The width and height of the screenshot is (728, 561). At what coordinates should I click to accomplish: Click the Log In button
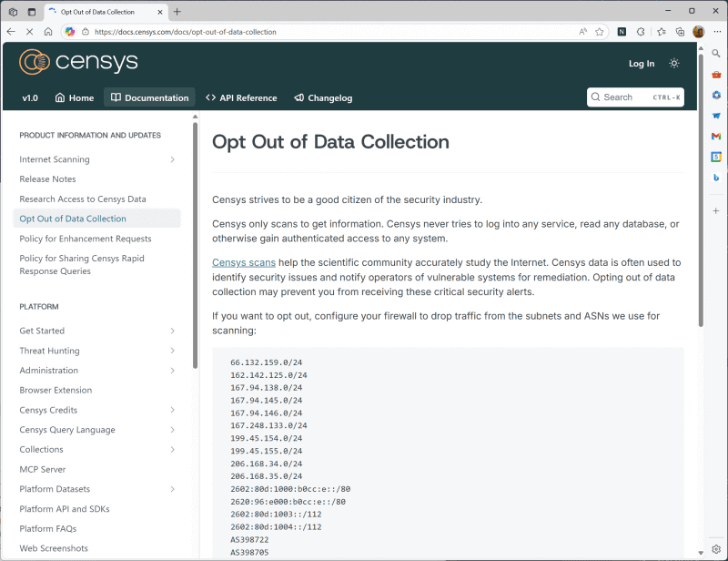[642, 64]
